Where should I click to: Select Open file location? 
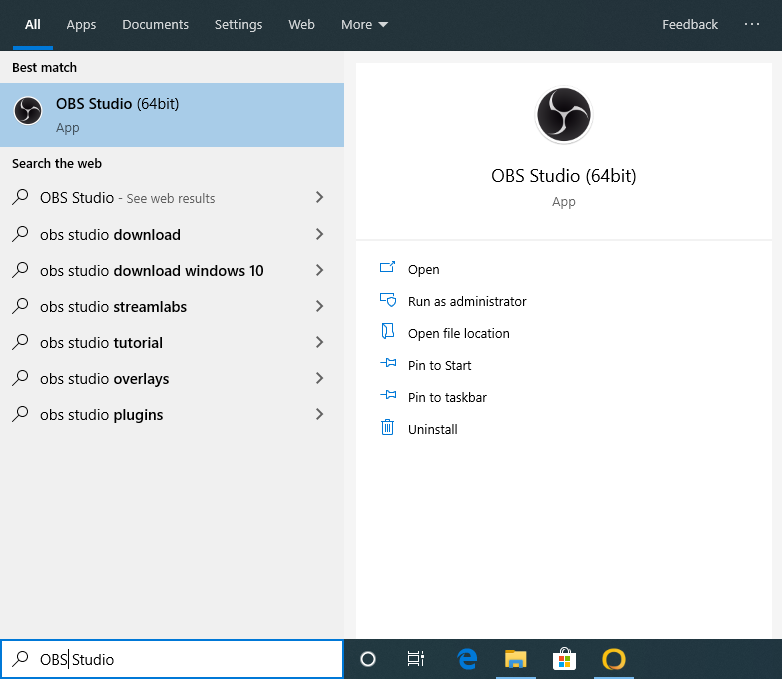(458, 333)
